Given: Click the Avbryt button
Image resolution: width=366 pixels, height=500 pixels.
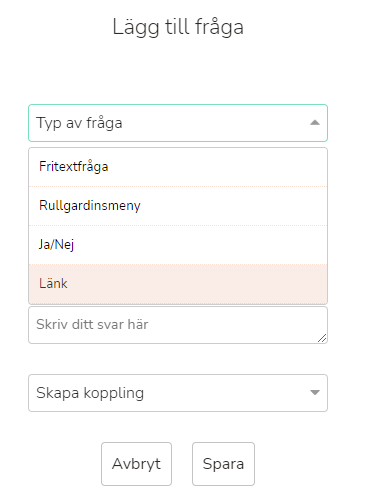Looking at the screenshot, I should pyautogui.click(x=136, y=464).
